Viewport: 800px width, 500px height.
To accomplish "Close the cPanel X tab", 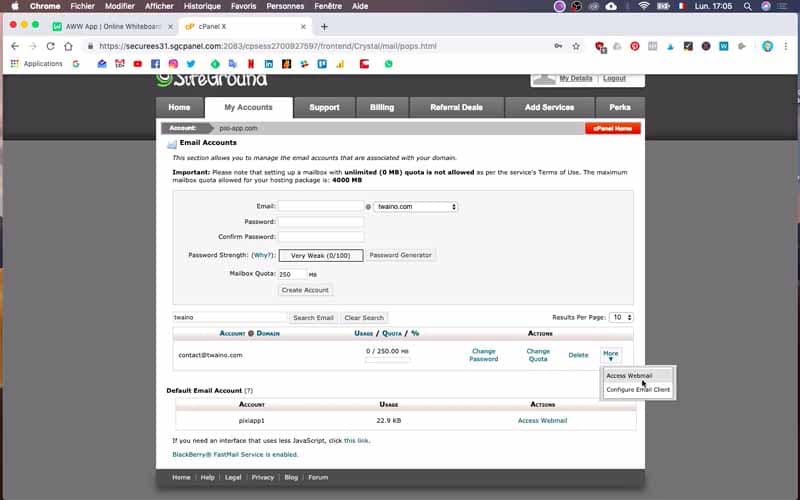I will pos(303,27).
